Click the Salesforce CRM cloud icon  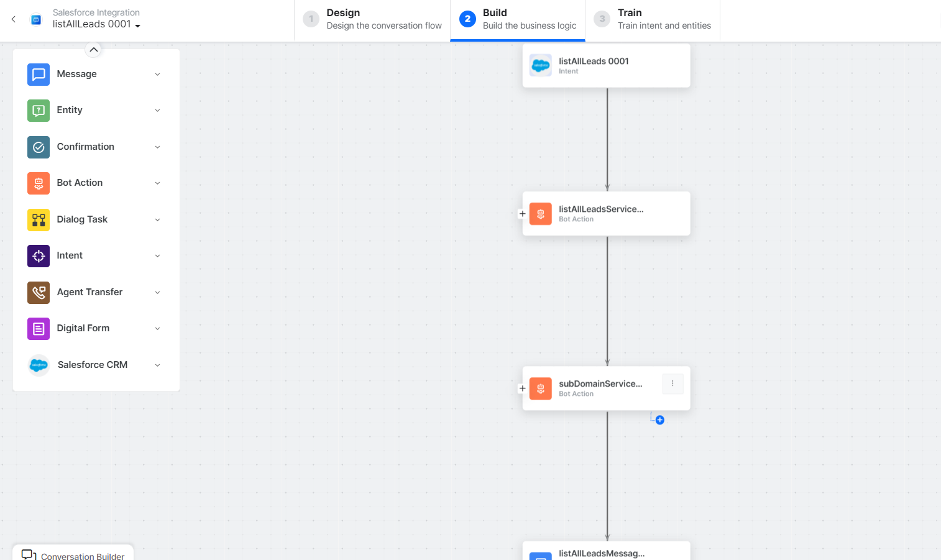(x=39, y=365)
